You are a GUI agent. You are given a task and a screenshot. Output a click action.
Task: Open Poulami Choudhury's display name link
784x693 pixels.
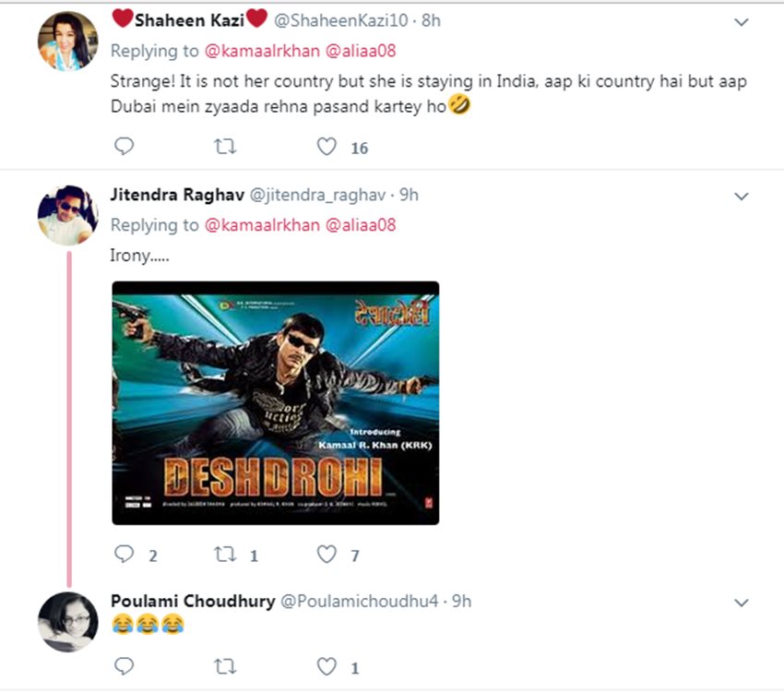point(192,601)
